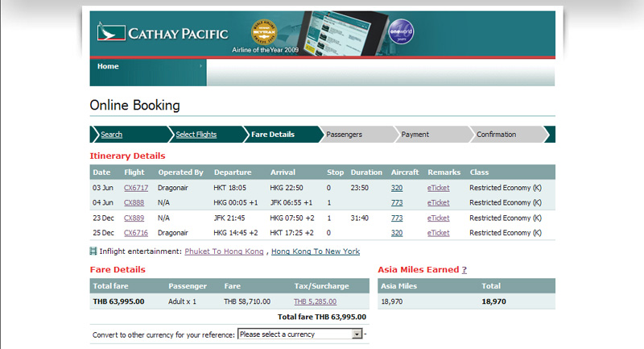Click the fare THB 58,710.00 value
Image resolution: width=644 pixels, height=349 pixels.
(x=247, y=301)
